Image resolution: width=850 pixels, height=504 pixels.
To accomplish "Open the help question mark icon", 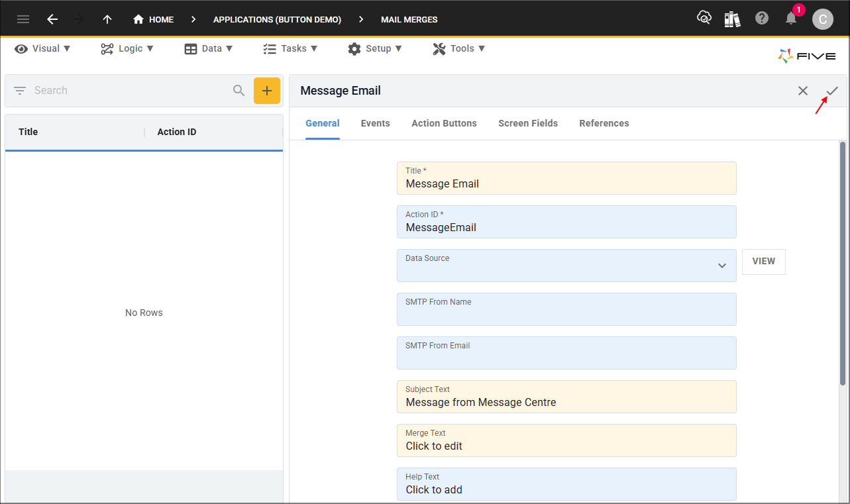I will (762, 19).
